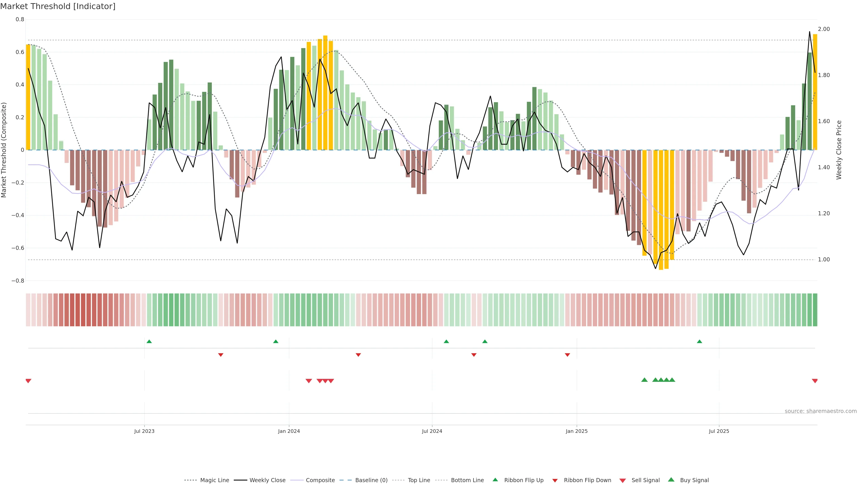868x488 pixels.
Task: Click the first green buy signal marker
Action: [644, 380]
